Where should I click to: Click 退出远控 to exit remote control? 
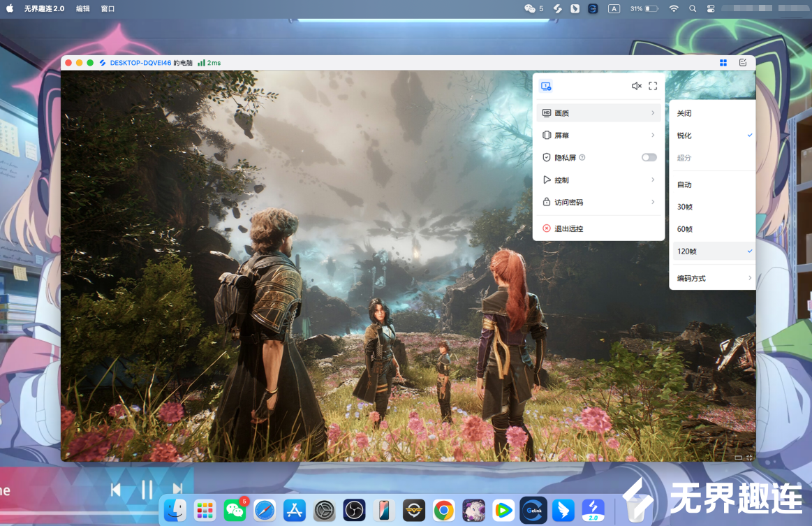[598, 228]
